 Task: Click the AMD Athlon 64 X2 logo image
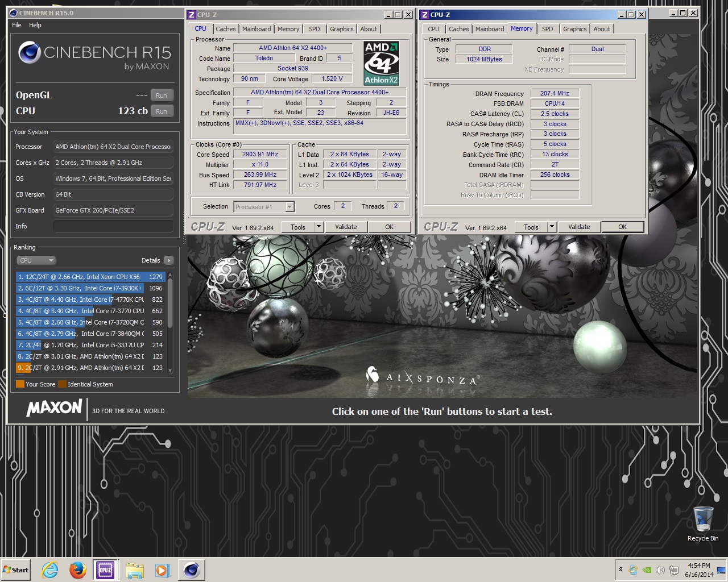tap(381, 63)
